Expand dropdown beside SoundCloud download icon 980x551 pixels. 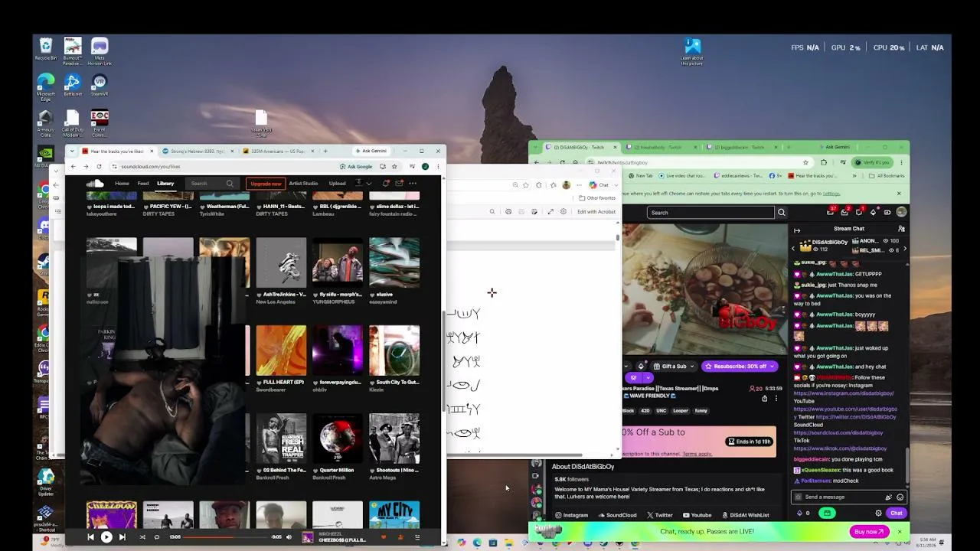369,184
